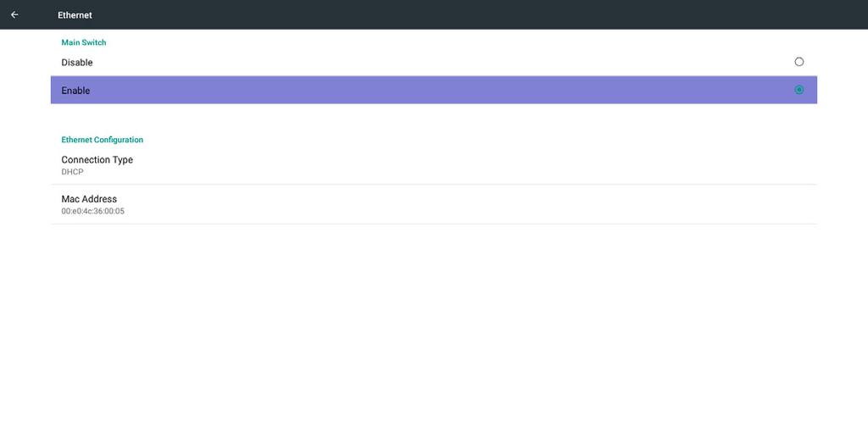The image size is (868, 437).
Task: Go back using the arrow icon
Action: tap(14, 15)
